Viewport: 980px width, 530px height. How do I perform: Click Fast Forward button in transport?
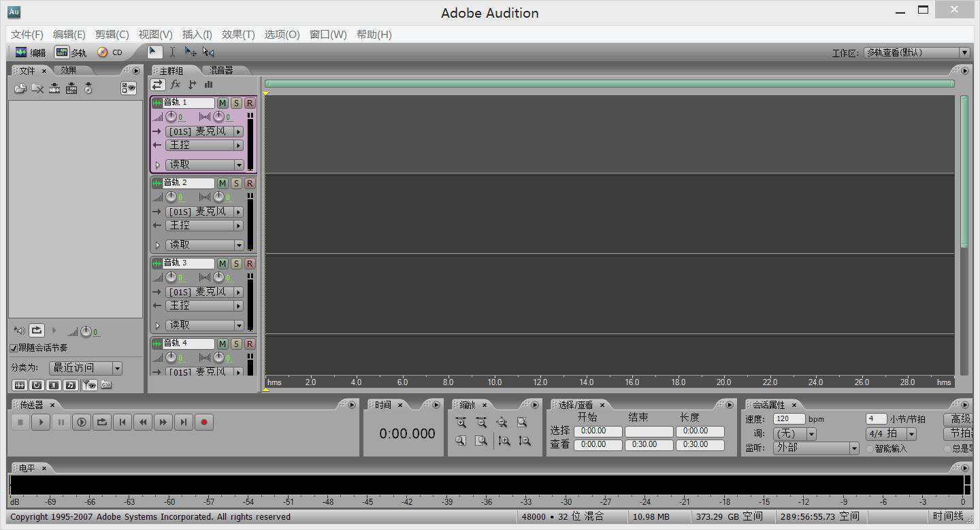[x=163, y=423]
